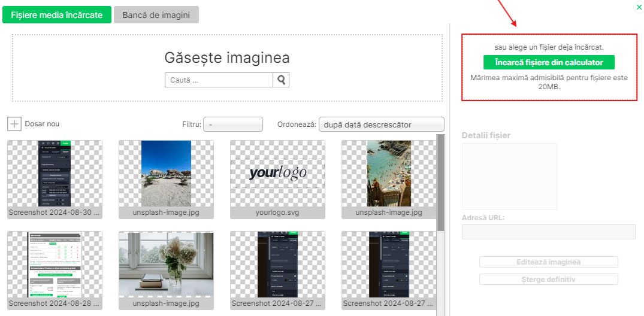Select the Screenshot 2024-08-30 thumbnail
This screenshot has height=316, width=644.
[55, 174]
